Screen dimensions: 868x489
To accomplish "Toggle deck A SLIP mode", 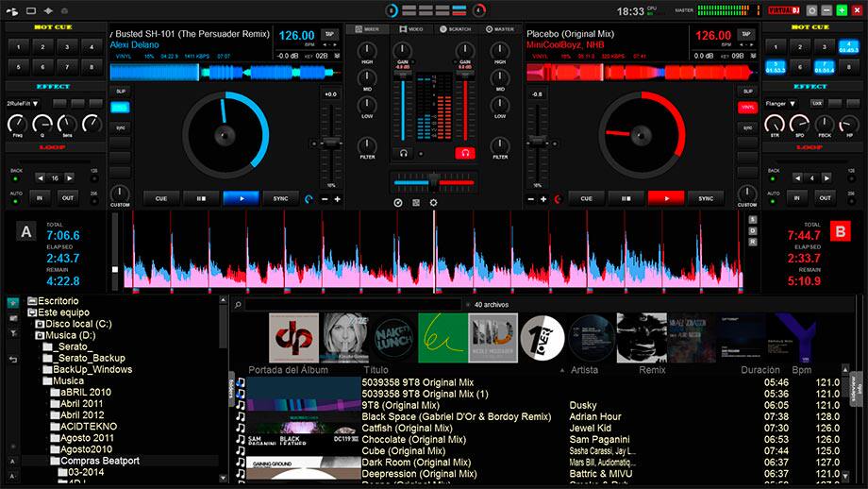I will 120,92.
